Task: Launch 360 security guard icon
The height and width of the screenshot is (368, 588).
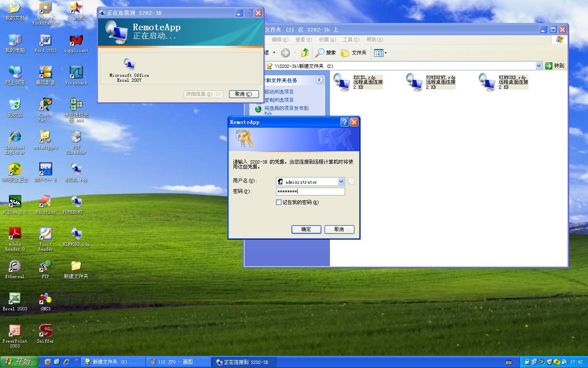Action: click(x=15, y=172)
